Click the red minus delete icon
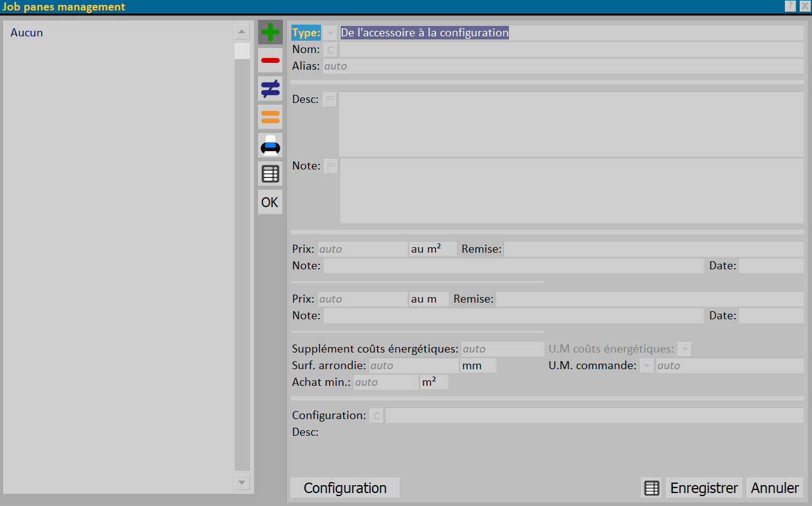Screen dimensions: 812x506 [x=270, y=60]
